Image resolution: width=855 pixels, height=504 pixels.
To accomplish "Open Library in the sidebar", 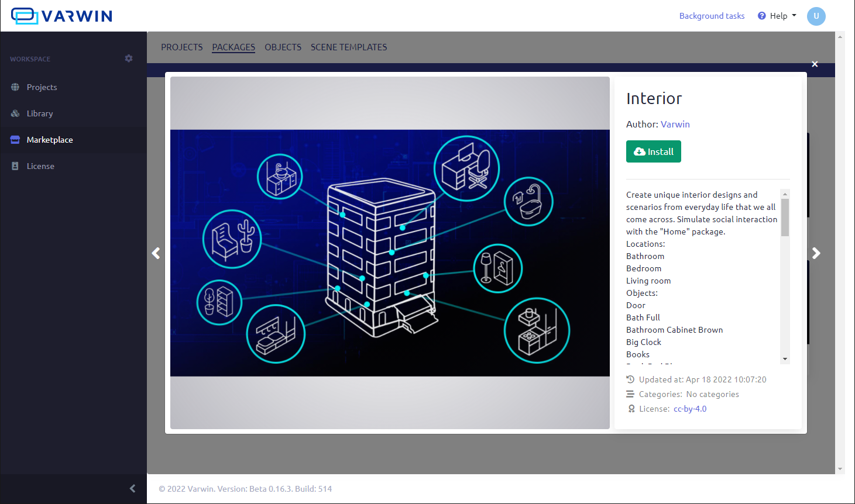I will point(40,113).
